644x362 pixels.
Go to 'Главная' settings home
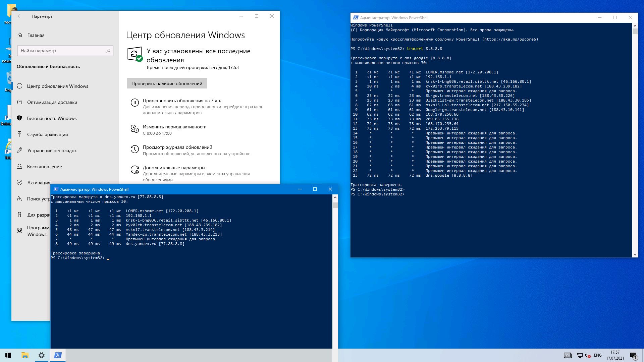pyautogui.click(x=36, y=35)
